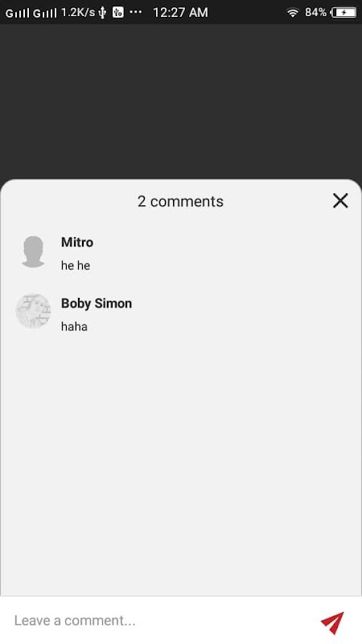Tap the Wi-Fi status bar icon
This screenshot has width=362, height=644.
[x=292, y=13]
